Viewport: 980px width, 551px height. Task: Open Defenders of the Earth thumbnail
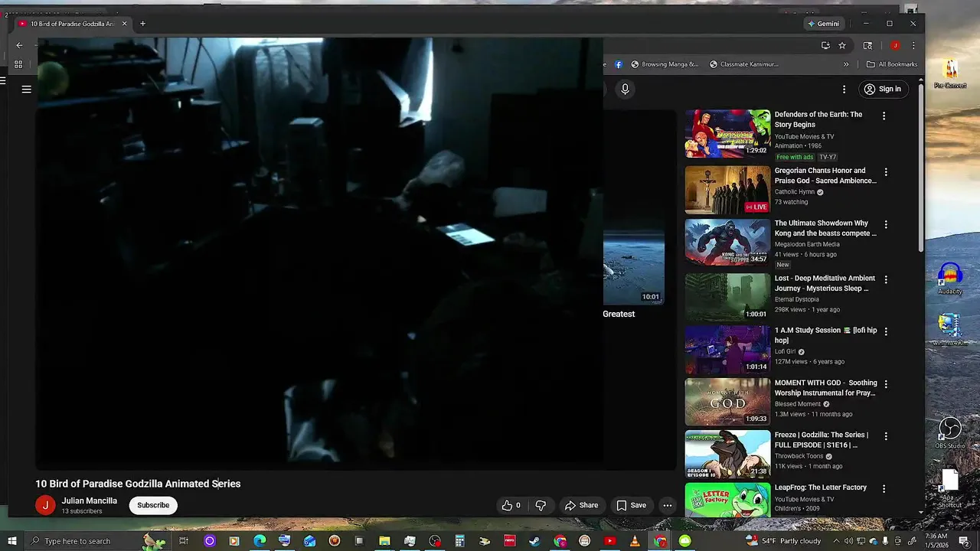click(727, 134)
